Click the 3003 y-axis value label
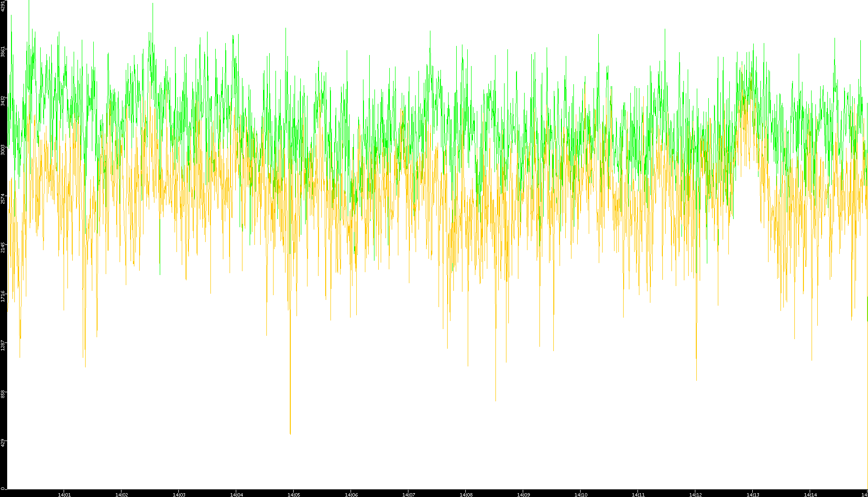The height and width of the screenshot is (497, 868). [3, 149]
